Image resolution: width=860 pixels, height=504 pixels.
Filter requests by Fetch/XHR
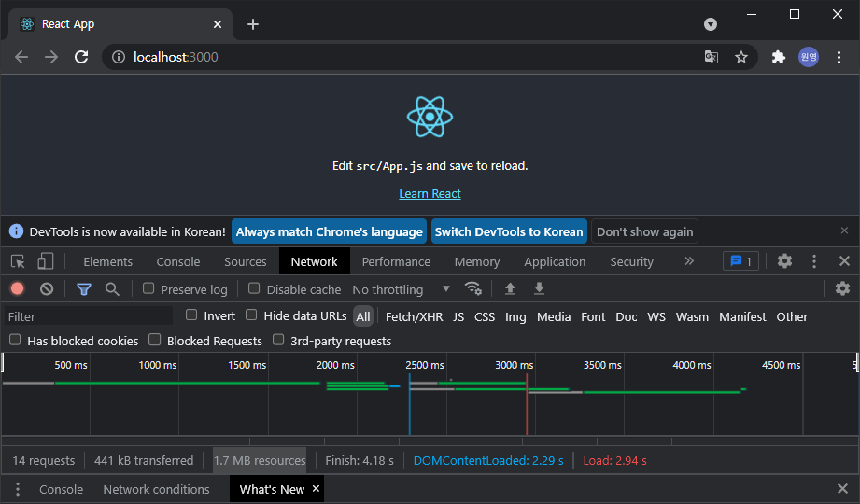coord(414,316)
